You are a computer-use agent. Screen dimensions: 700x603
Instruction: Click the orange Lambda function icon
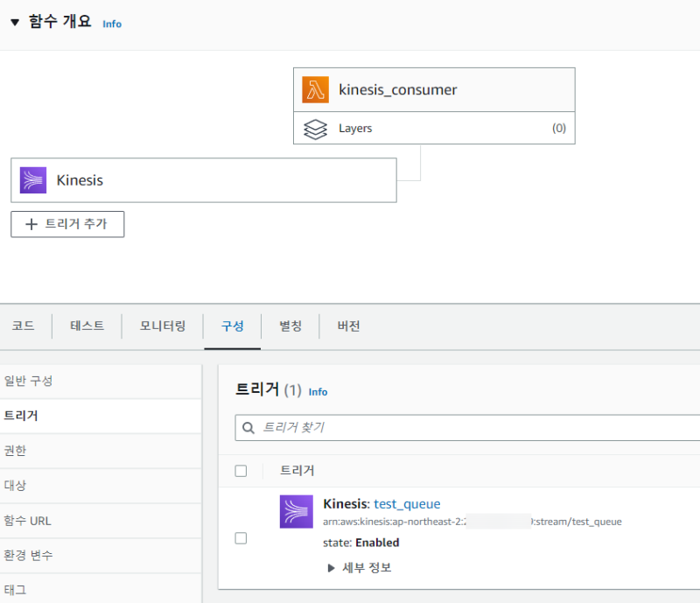coord(315,90)
